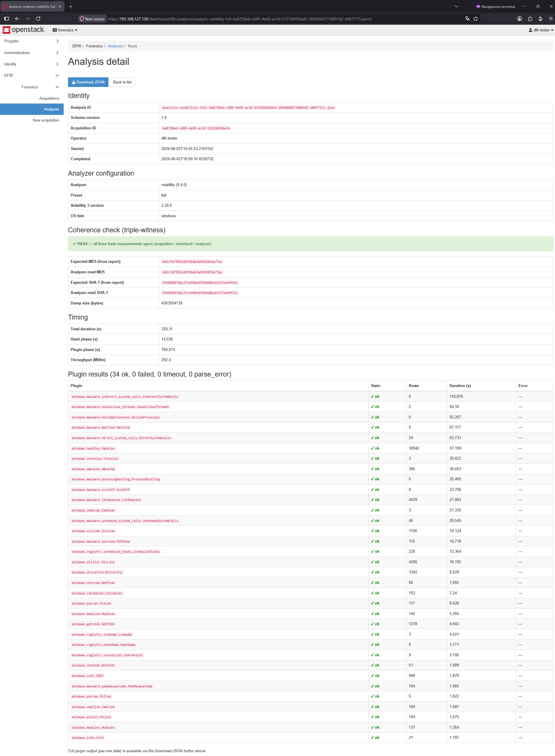Reload the page with refresh icon

click(38, 19)
